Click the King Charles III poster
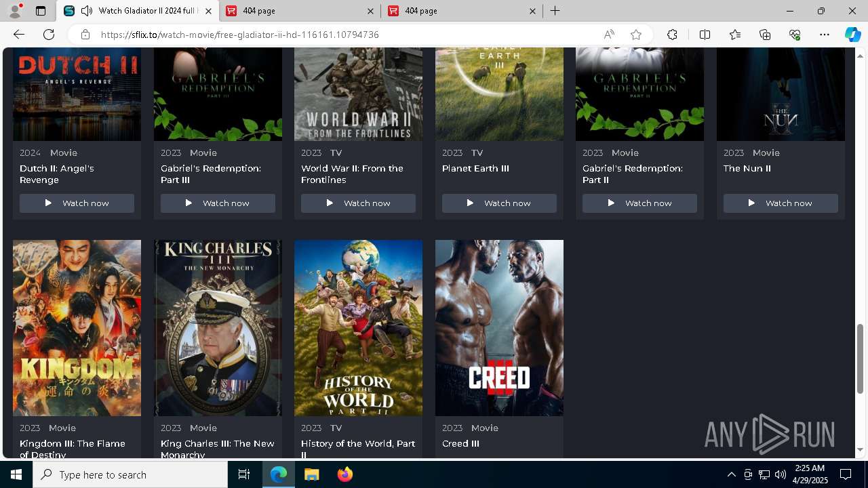The image size is (868, 488). coord(218,328)
